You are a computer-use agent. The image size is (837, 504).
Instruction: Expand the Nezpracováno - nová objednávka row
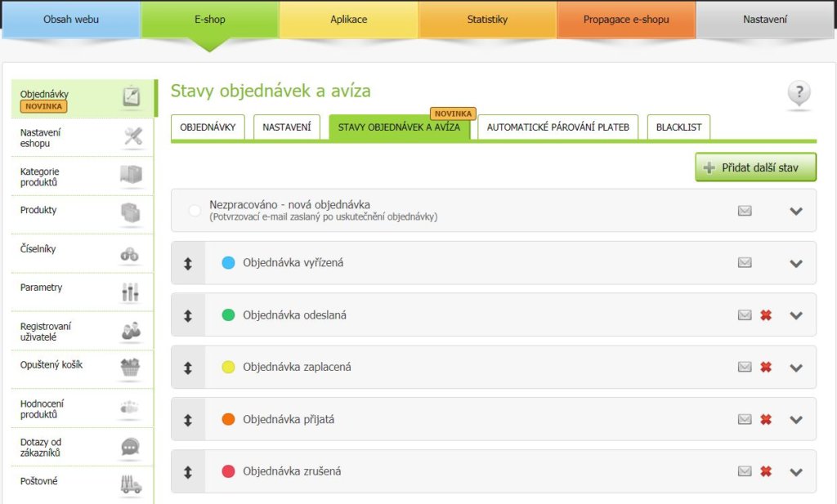[x=796, y=212]
